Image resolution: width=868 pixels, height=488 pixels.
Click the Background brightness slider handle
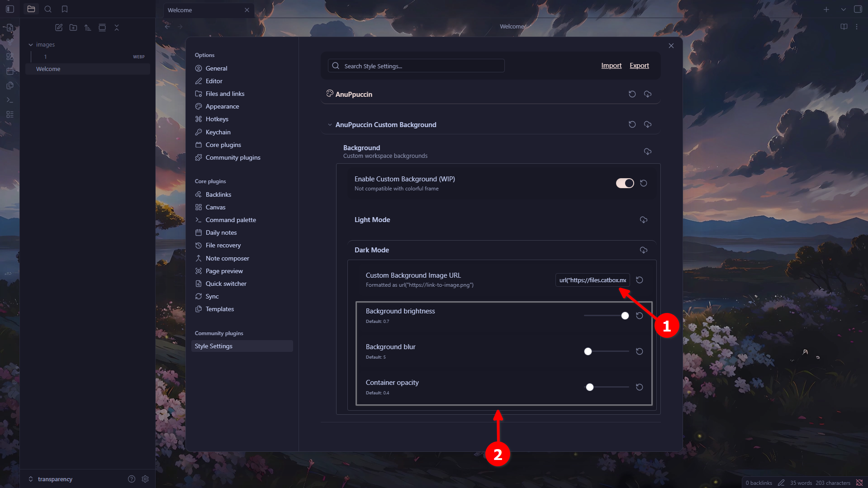pos(625,316)
